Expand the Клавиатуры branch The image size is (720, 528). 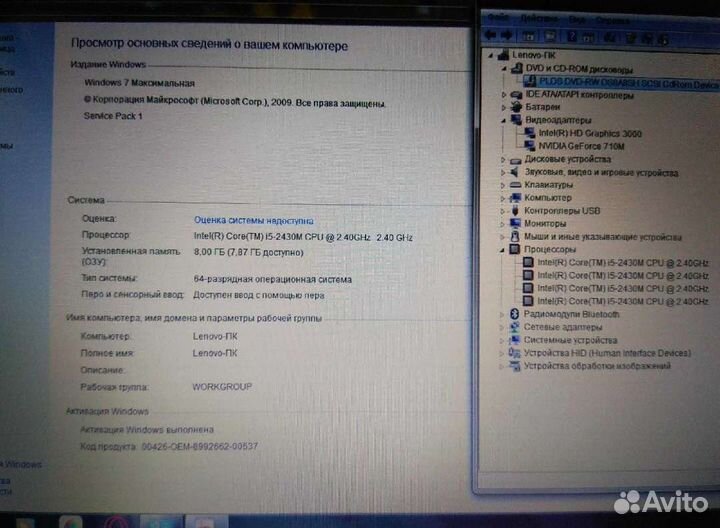[x=503, y=185]
